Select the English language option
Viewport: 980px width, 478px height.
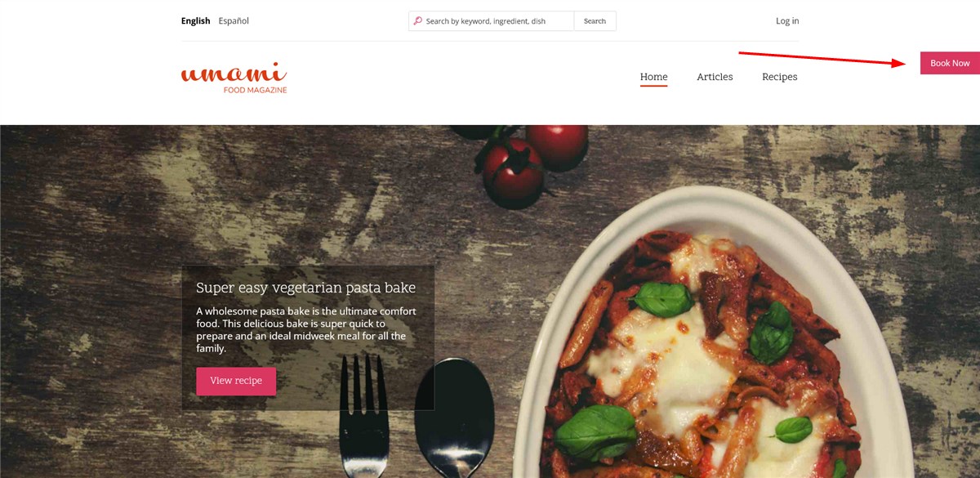point(196,21)
